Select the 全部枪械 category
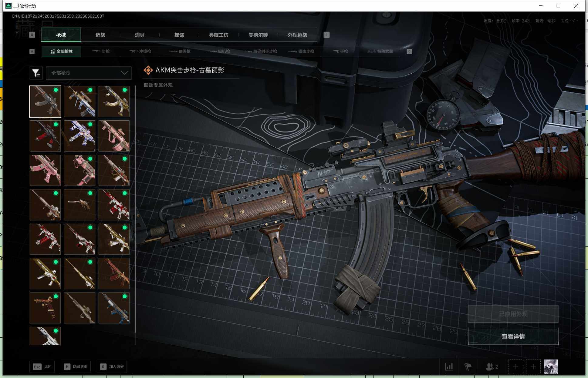588x378 pixels. 61,52
